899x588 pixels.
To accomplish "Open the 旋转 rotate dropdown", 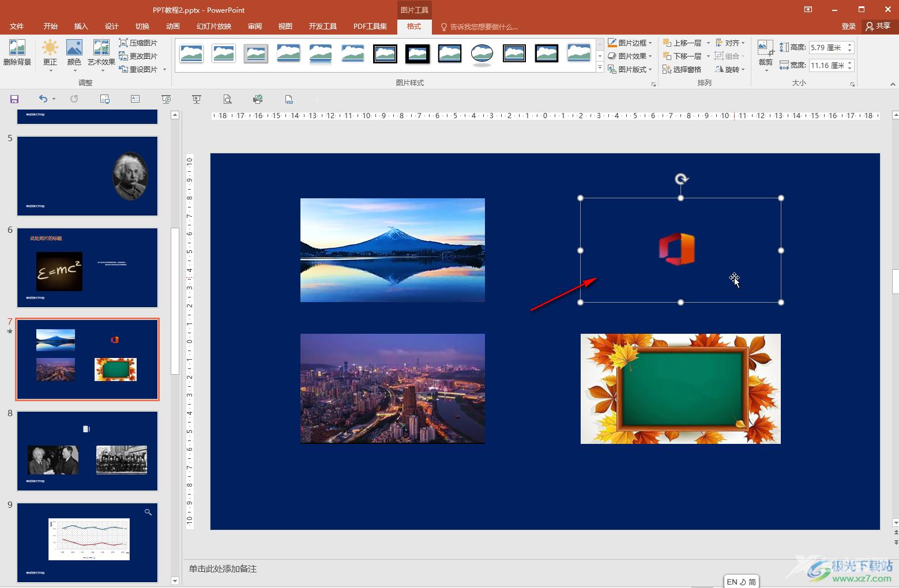I will [x=730, y=69].
